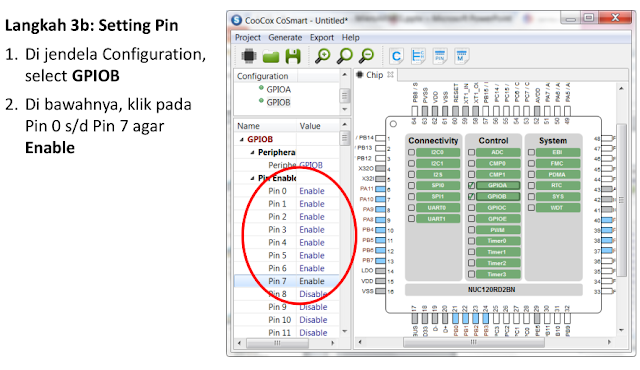The width and height of the screenshot is (640, 370).
Task: Open Pin 10 Disable value dropdown
Action: coord(313,320)
